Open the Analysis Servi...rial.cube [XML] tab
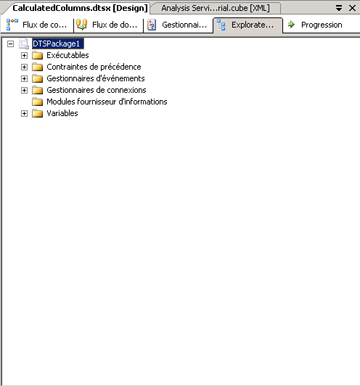This screenshot has height=386, width=360. click(215, 8)
